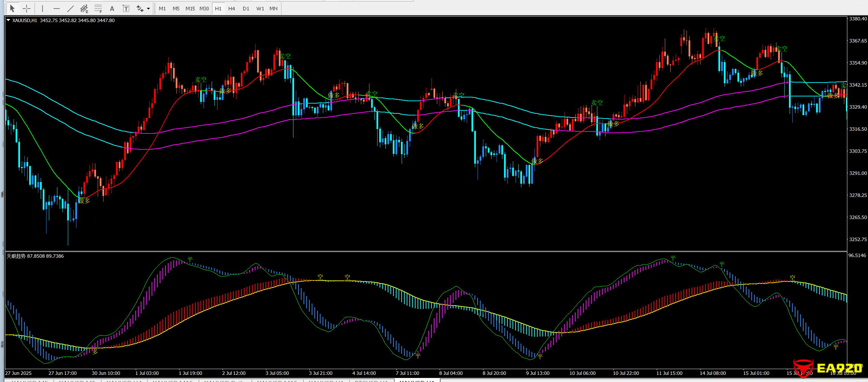
Task: Click the 10 Jul 22:00 time label
Action: [626, 373]
